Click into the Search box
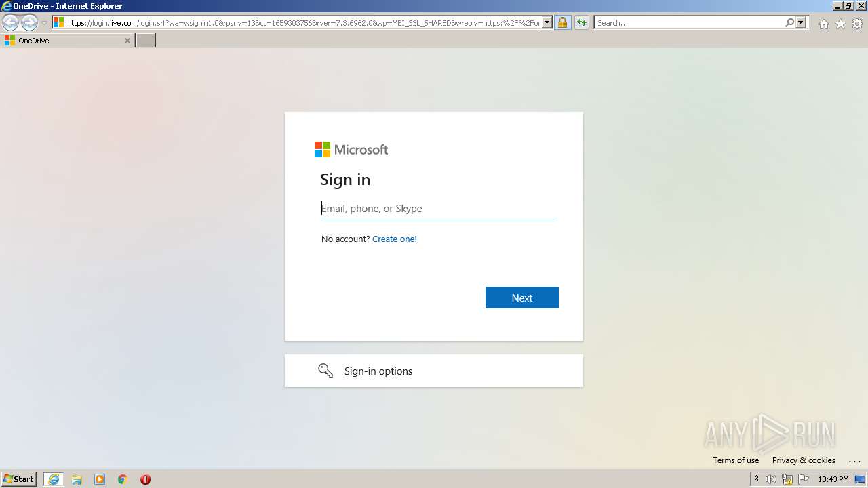Image resolution: width=868 pixels, height=488 pixels. coord(689,23)
